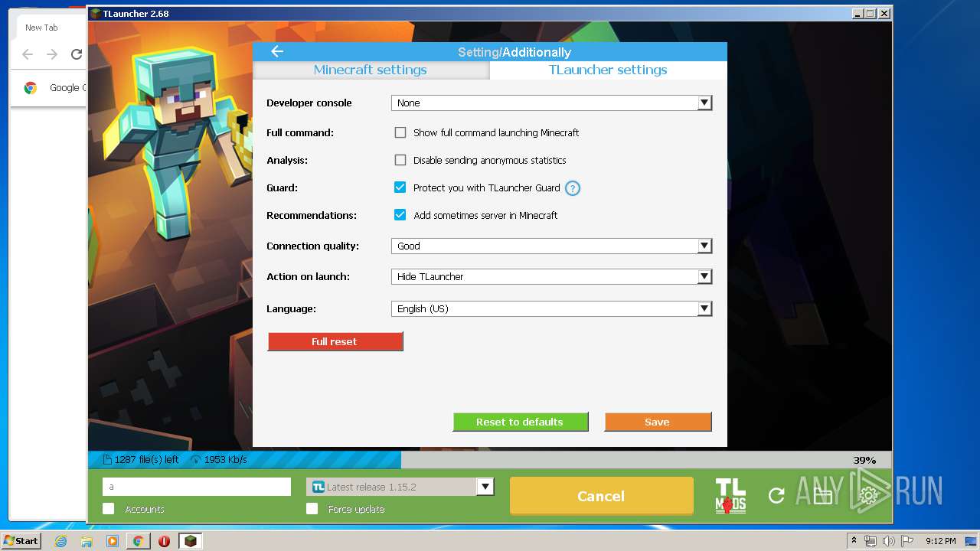Click the Chrome back arrow
The image size is (980, 551).
click(28, 54)
